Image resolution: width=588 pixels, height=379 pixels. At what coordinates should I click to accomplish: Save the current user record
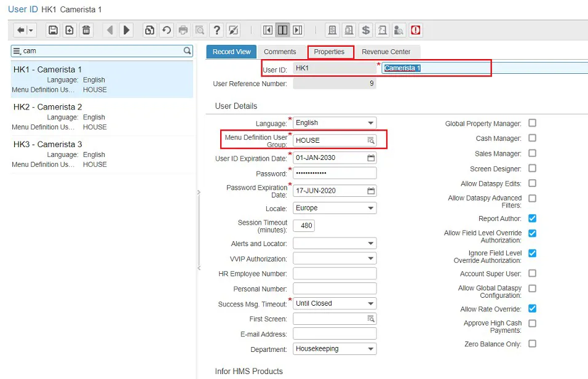[53, 30]
